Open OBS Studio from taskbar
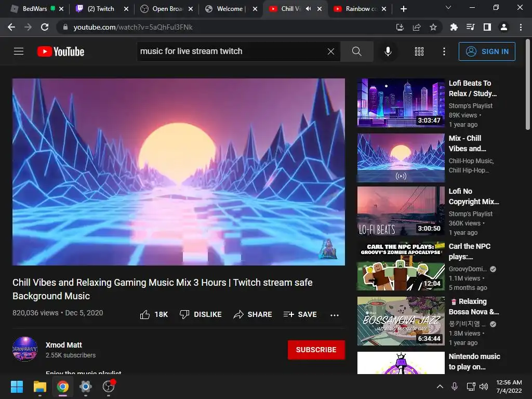532x399 pixels. (109, 387)
